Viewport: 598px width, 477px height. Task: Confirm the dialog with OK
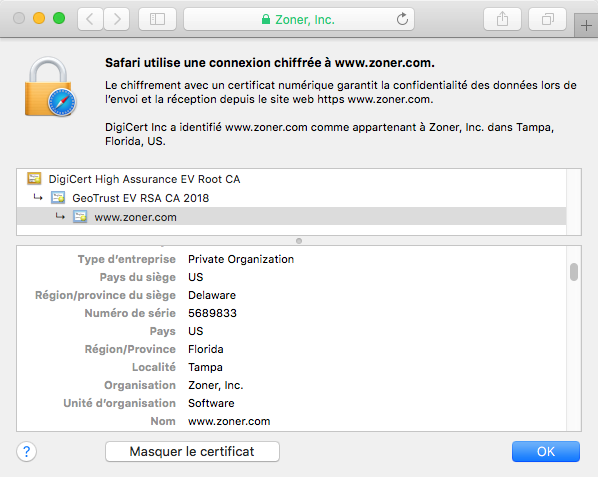[546, 451]
